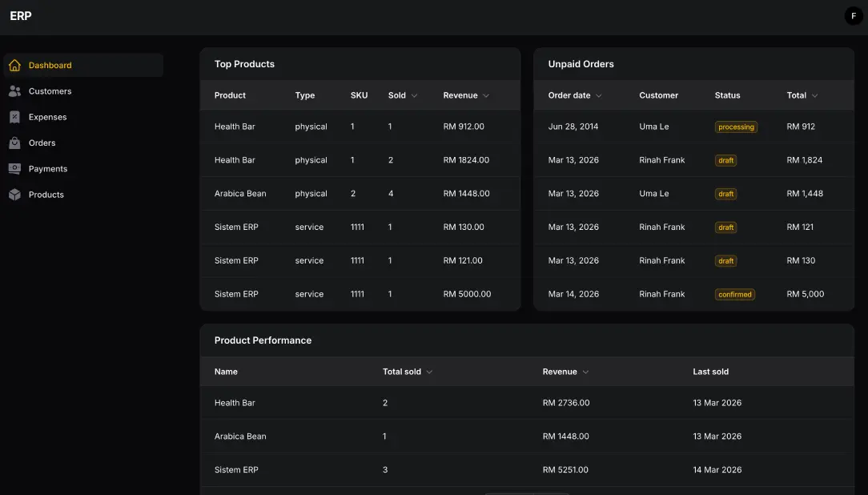
Task: Click the Name column header
Action: [226, 372]
